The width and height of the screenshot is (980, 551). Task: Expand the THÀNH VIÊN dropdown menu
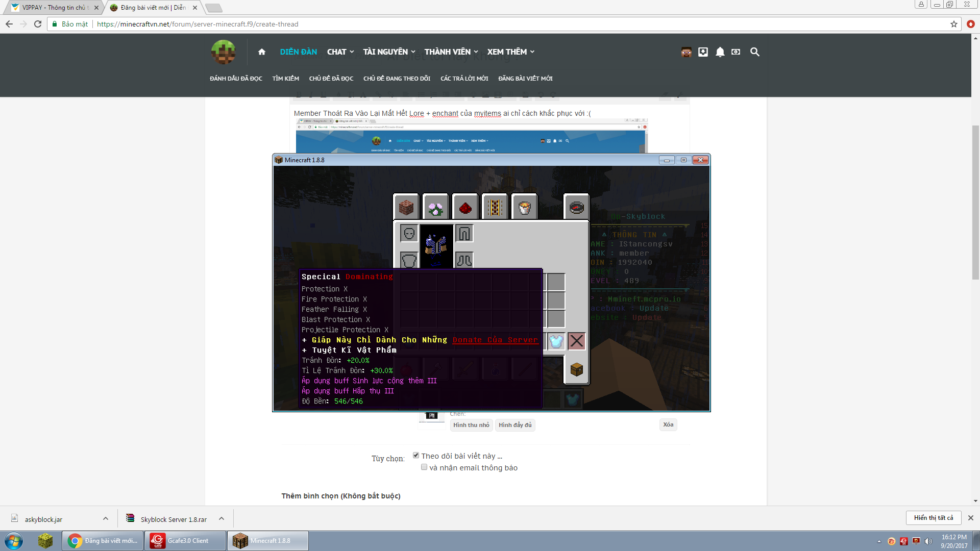(x=451, y=52)
